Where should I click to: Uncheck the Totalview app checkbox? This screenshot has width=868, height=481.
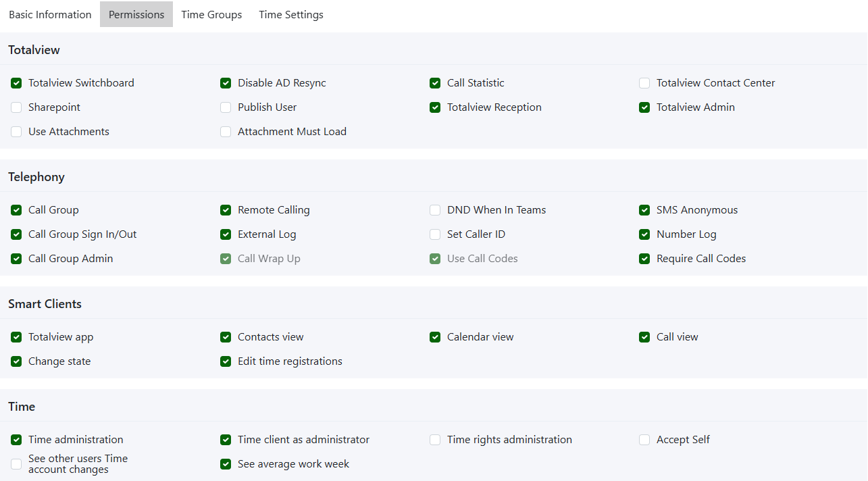pos(16,337)
